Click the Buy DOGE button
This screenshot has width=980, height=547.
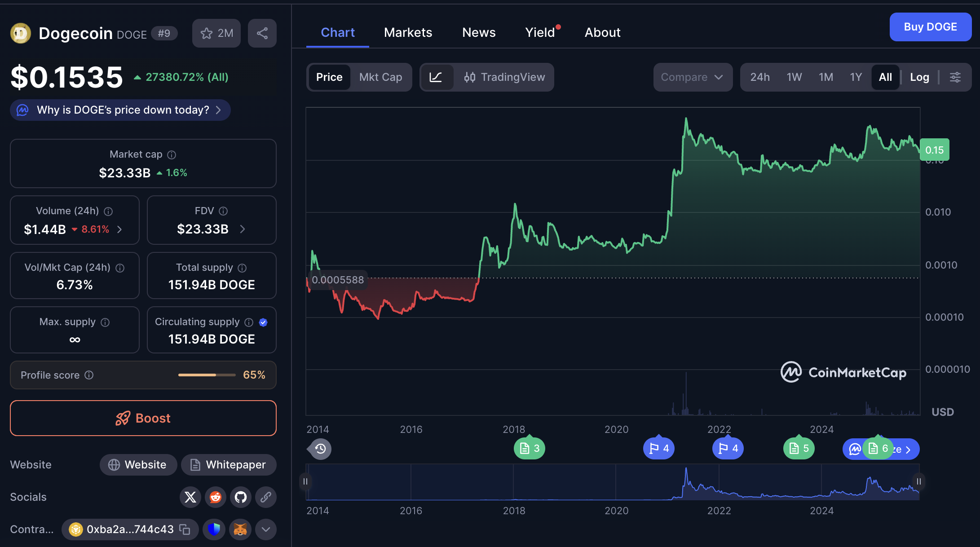[x=930, y=27]
